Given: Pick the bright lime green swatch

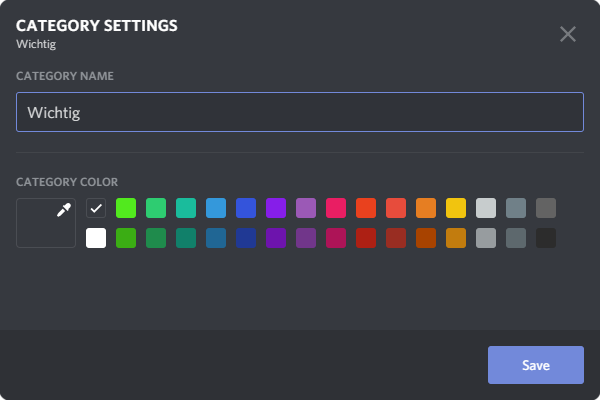Looking at the screenshot, I should coord(126,208).
